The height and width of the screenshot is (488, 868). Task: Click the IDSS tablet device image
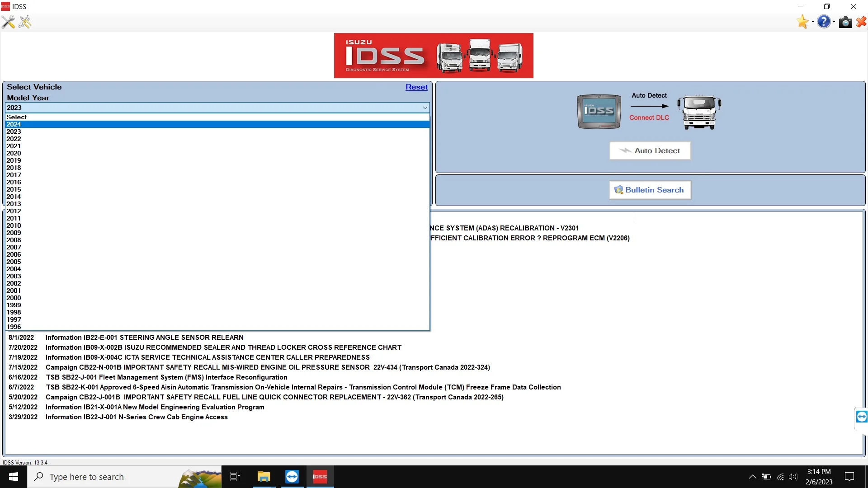[599, 112]
